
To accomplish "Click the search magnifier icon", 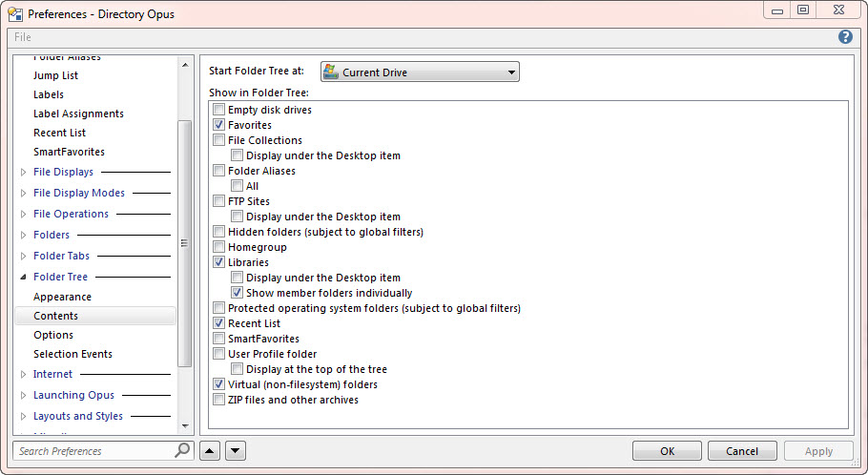I will click(182, 451).
